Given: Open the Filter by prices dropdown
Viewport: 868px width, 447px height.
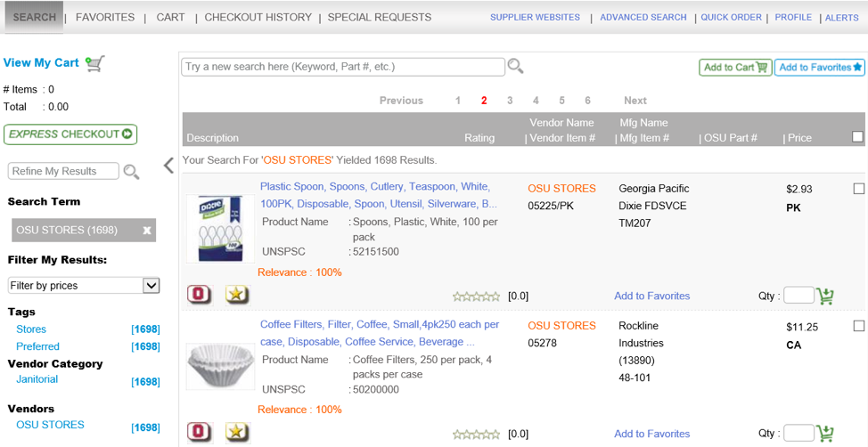Looking at the screenshot, I should point(84,286).
